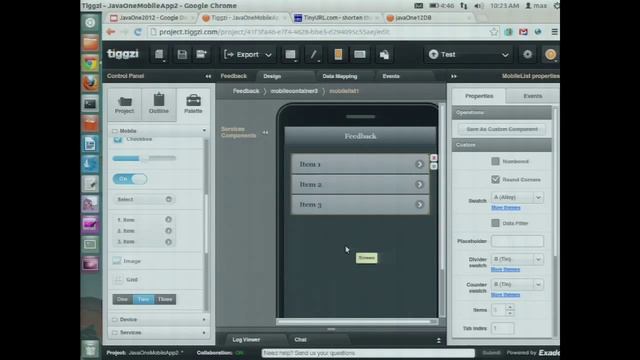Reload the page with Chrome refresh icon

point(138,32)
